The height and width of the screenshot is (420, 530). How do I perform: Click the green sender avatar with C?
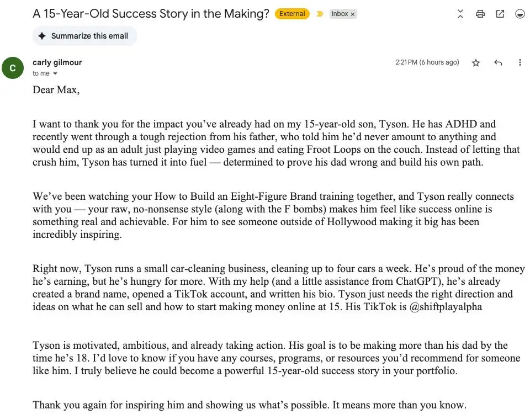point(13,68)
